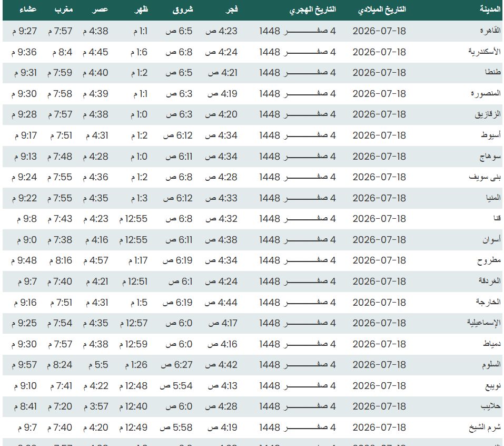Screen dimensions: 504x446
Task: Click the شروق column header
Action: [x=183, y=9]
